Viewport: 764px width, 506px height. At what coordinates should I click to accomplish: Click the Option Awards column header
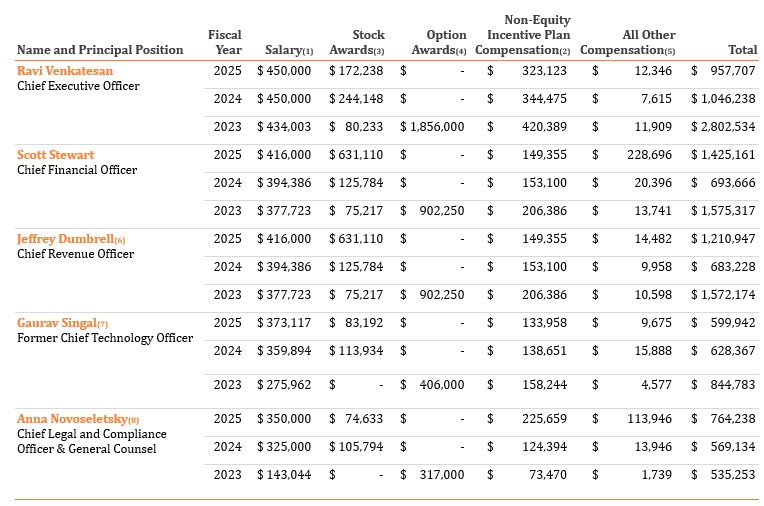click(x=440, y=42)
